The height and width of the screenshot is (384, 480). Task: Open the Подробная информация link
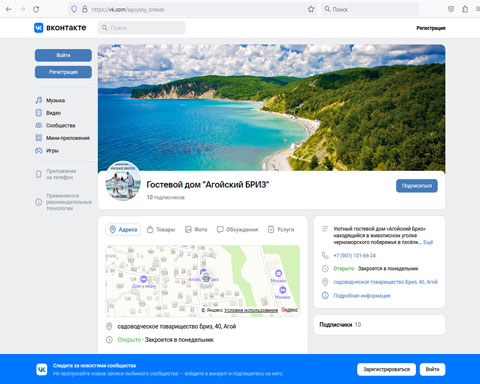coord(362,296)
